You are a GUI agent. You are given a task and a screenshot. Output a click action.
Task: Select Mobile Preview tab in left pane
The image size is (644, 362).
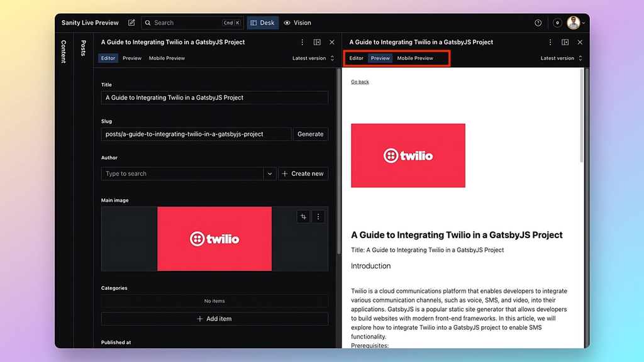coord(167,58)
